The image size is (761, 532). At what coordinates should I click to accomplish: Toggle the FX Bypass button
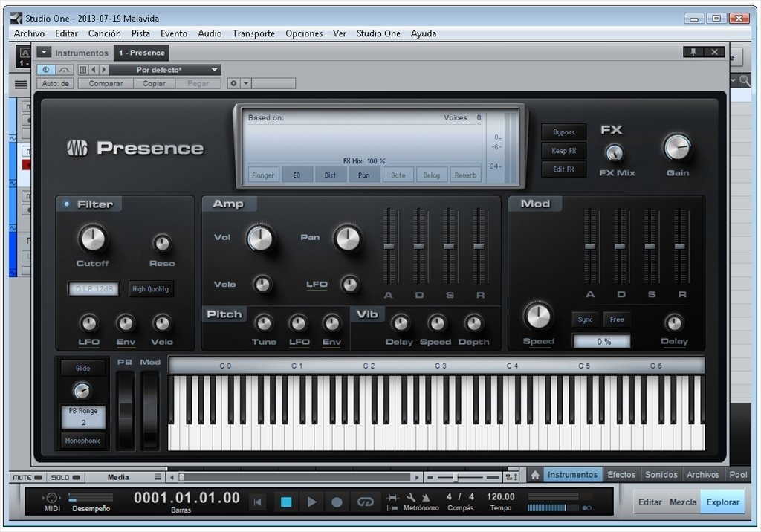coord(563,132)
